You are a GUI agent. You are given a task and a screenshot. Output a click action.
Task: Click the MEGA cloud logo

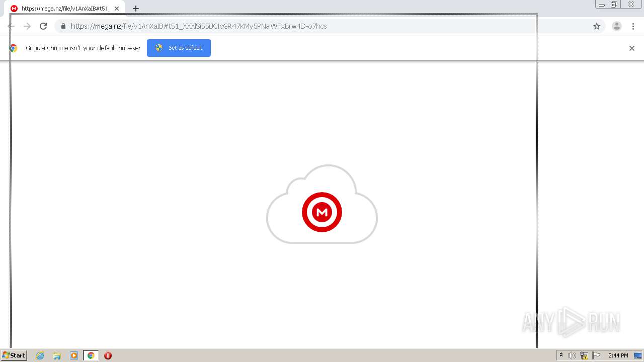pyautogui.click(x=322, y=205)
